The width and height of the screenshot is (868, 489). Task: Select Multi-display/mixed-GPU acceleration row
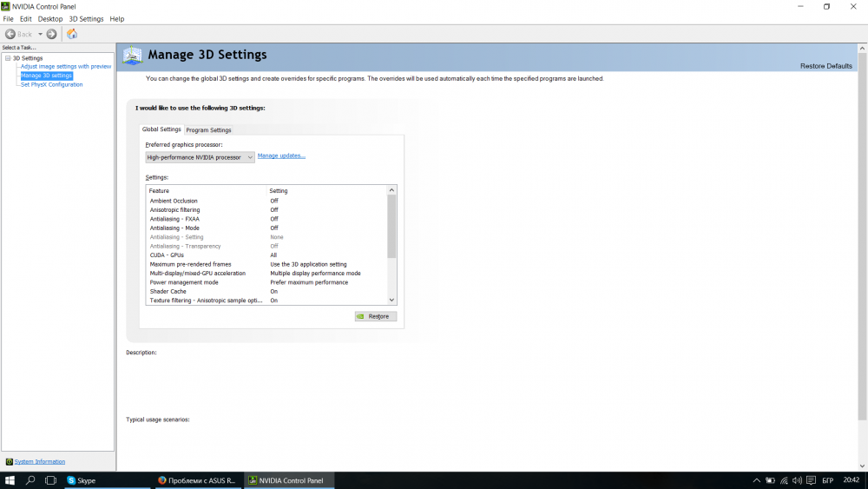[x=267, y=273]
